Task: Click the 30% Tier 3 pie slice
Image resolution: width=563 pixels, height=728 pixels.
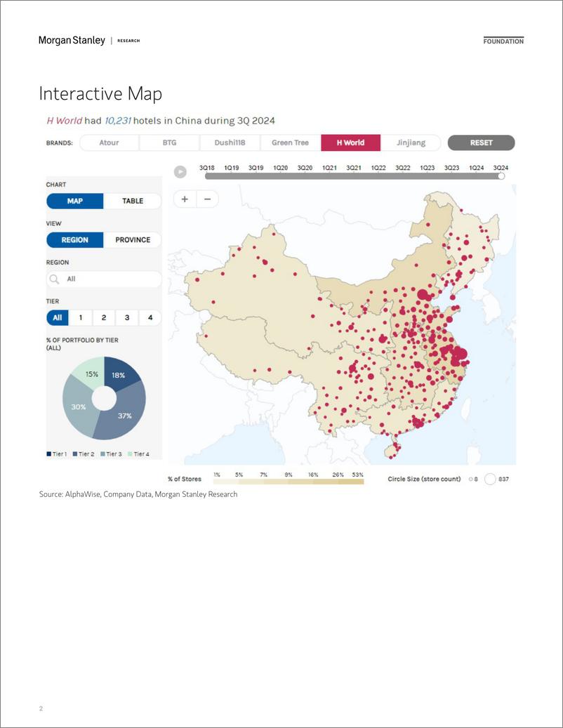Action: [x=78, y=407]
